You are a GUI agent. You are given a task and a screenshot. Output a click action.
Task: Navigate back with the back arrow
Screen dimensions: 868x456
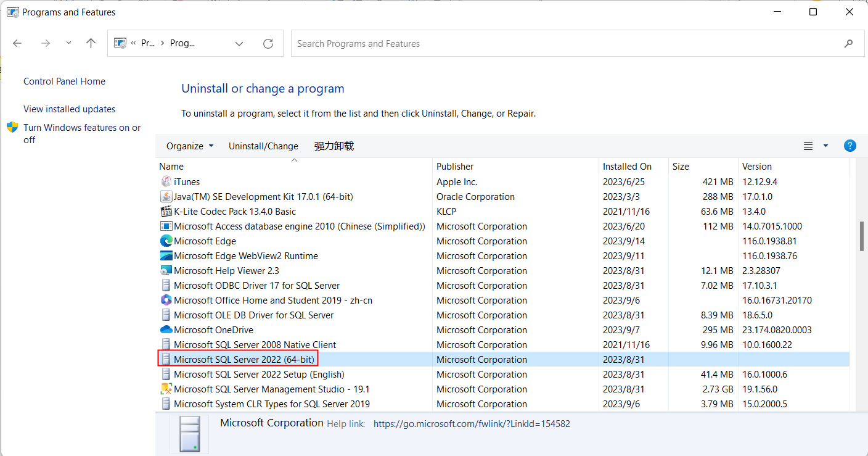(17, 44)
